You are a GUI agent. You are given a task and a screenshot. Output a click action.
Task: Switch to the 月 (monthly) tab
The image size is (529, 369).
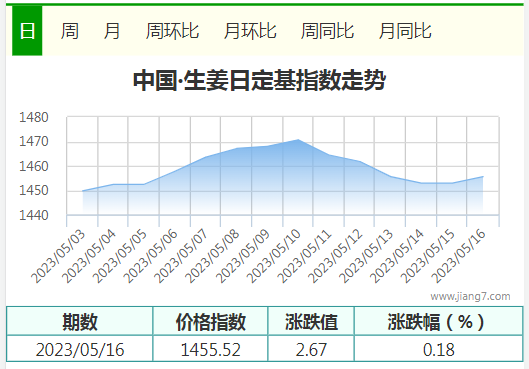pyautogui.click(x=112, y=31)
